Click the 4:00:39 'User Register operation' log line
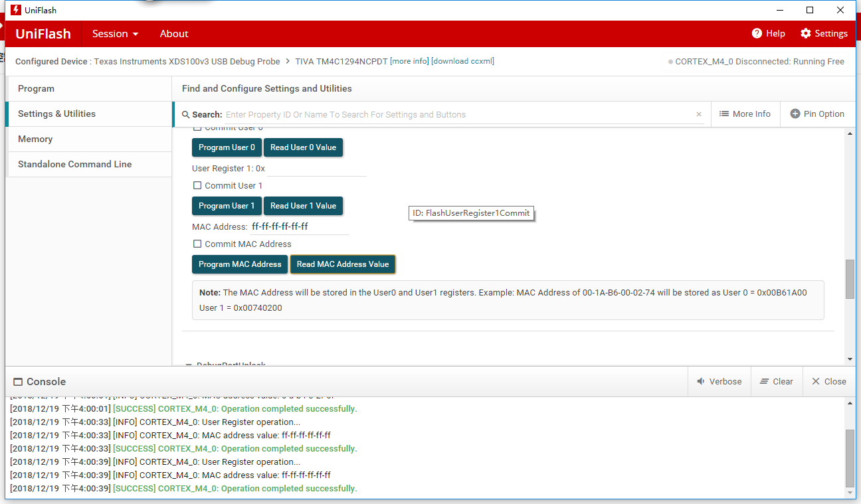Screen dimensions: 861x504 155,462
